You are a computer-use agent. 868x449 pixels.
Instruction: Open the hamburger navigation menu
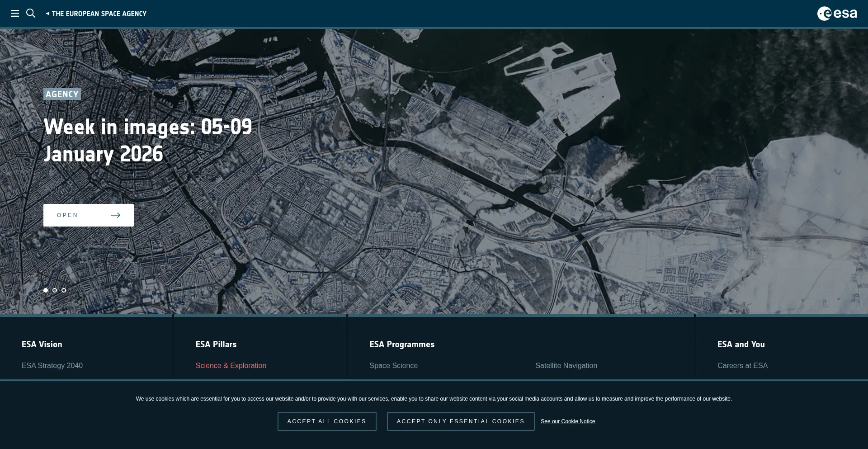15,14
